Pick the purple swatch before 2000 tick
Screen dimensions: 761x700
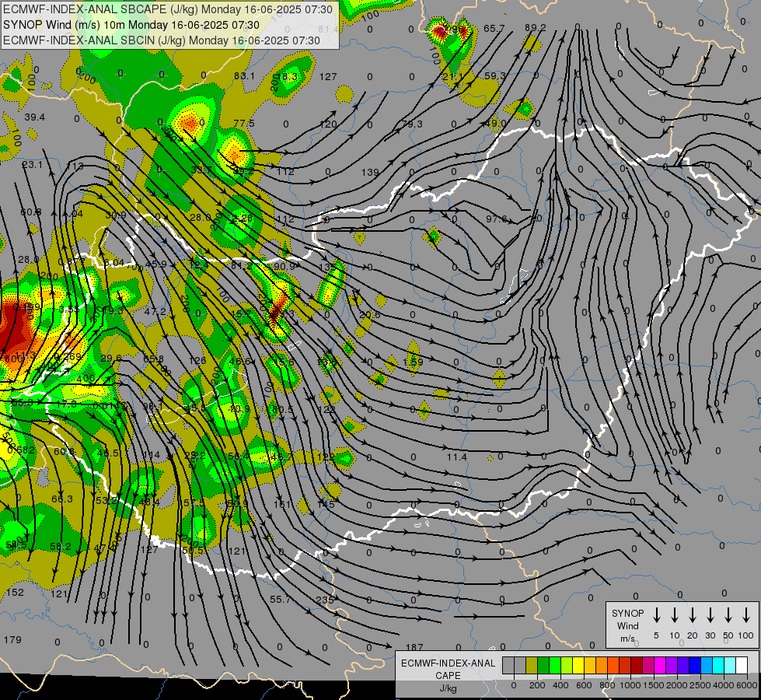(x=671, y=665)
